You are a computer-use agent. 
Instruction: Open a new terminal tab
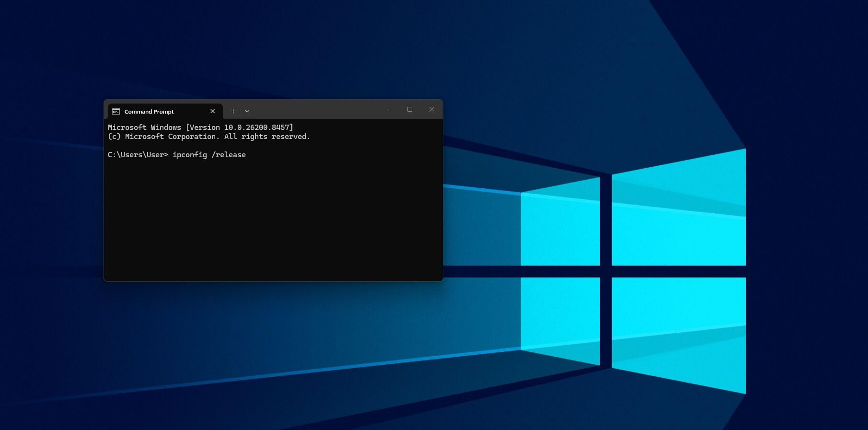(233, 111)
